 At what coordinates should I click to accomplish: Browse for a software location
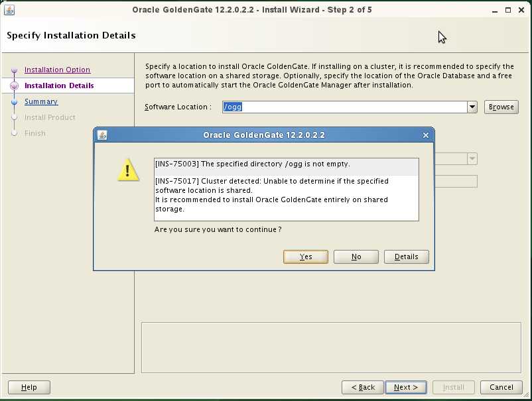[x=501, y=107]
